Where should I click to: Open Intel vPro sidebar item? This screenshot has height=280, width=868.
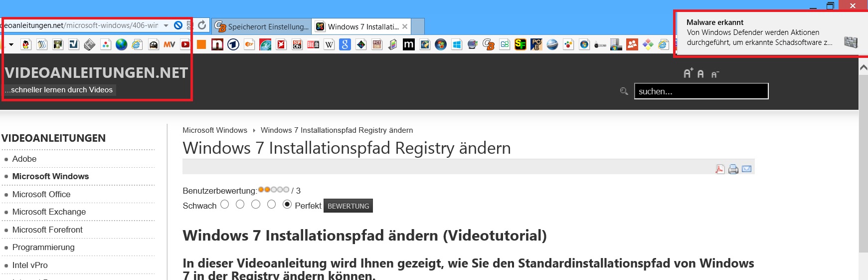coord(30,265)
